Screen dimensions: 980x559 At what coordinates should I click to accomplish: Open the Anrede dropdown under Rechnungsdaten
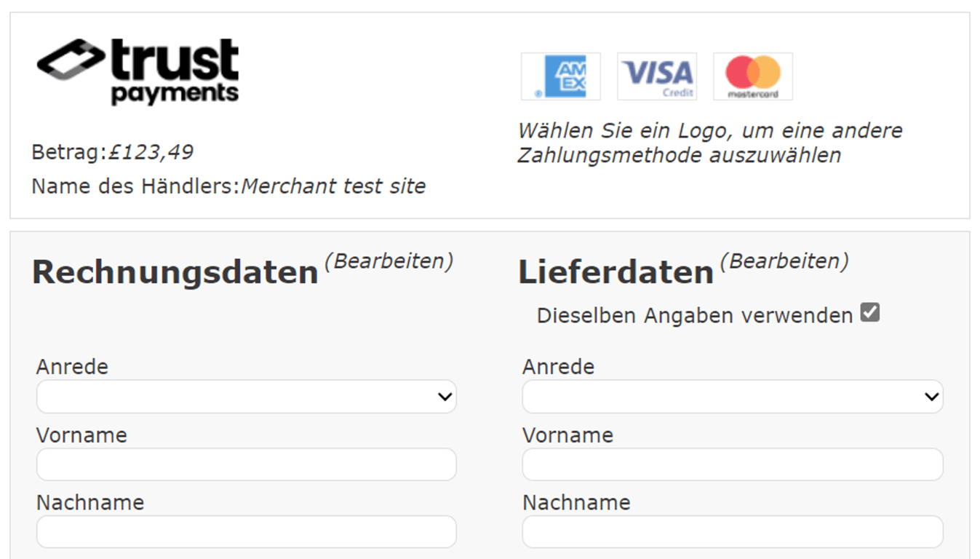pyautogui.click(x=246, y=397)
